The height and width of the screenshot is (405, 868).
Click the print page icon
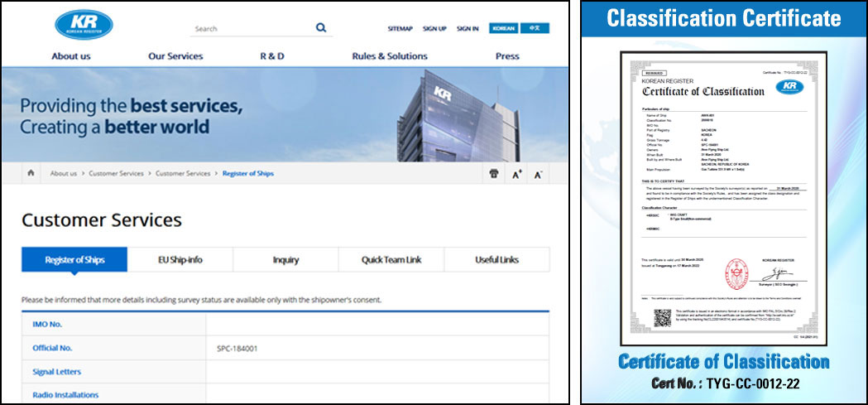pos(494,173)
